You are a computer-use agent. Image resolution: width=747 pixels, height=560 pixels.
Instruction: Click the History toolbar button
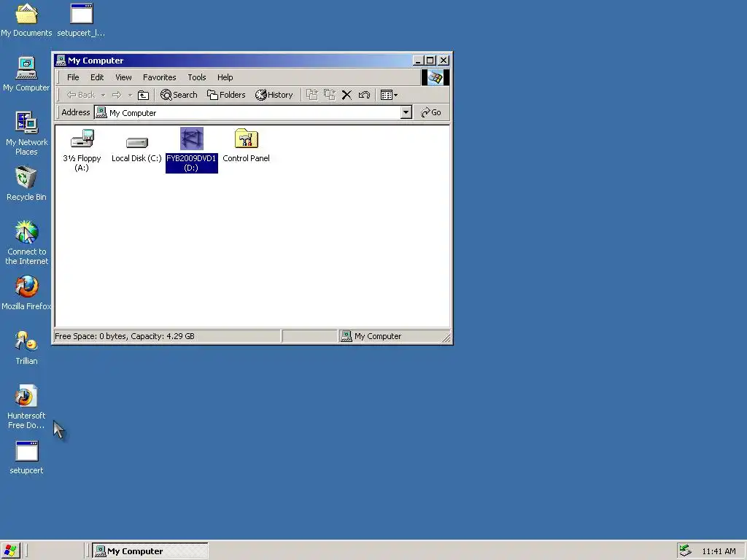(x=274, y=95)
